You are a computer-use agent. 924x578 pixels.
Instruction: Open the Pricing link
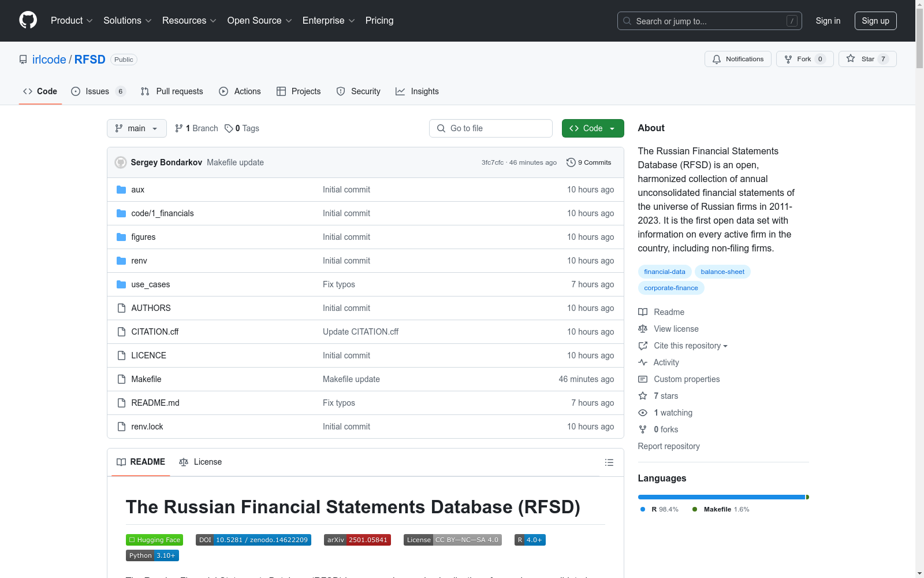[379, 20]
